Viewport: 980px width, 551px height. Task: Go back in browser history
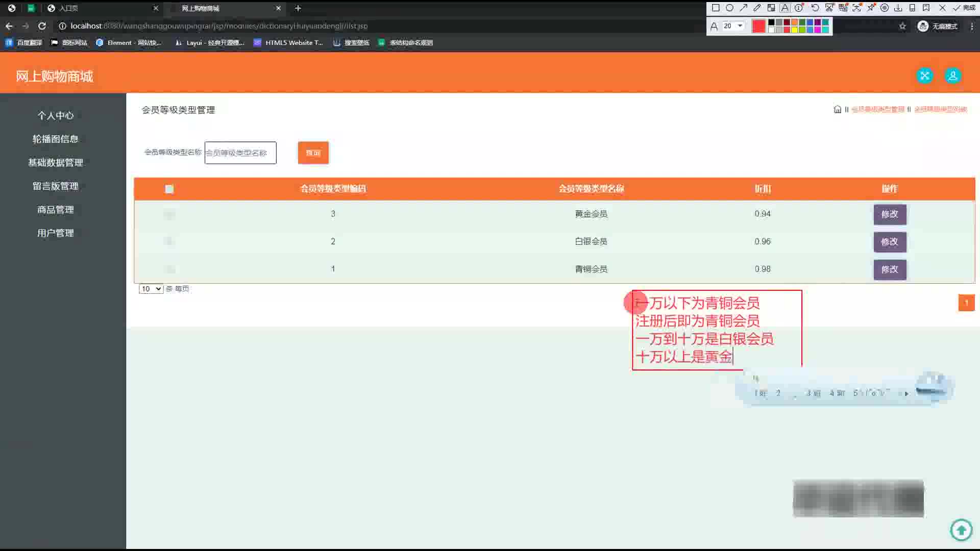click(x=9, y=26)
